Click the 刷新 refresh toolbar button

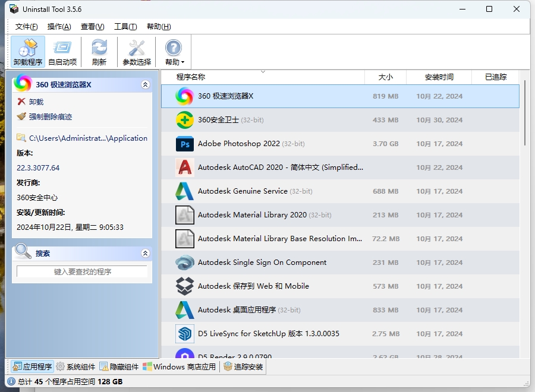click(x=99, y=52)
